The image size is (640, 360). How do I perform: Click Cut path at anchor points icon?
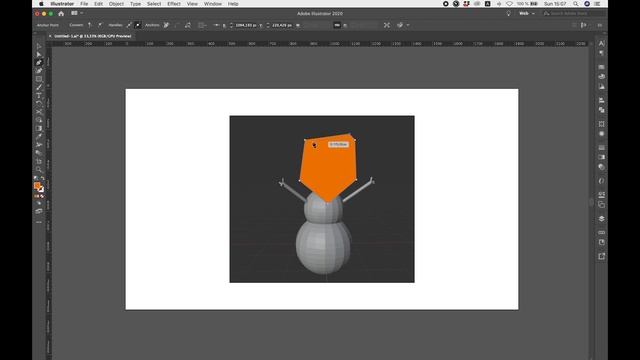tap(188, 25)
